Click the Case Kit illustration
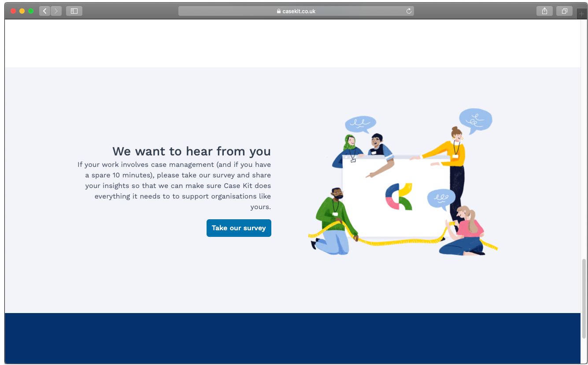 [403, 182]
